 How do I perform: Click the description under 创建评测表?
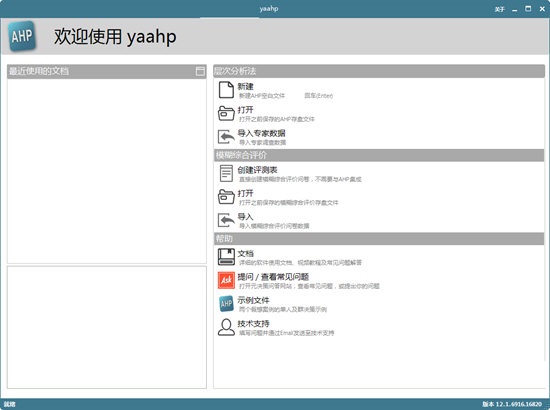click(x=300, y=179)
